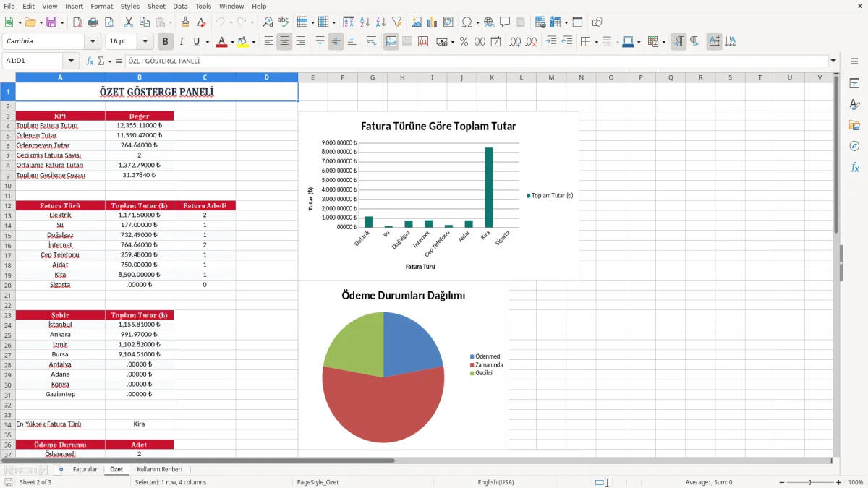The image size is (868, 488).
Task: Expand the Conditional Formatting dropdown arrow
Action: pyautogui.click(x=663, y=42)
